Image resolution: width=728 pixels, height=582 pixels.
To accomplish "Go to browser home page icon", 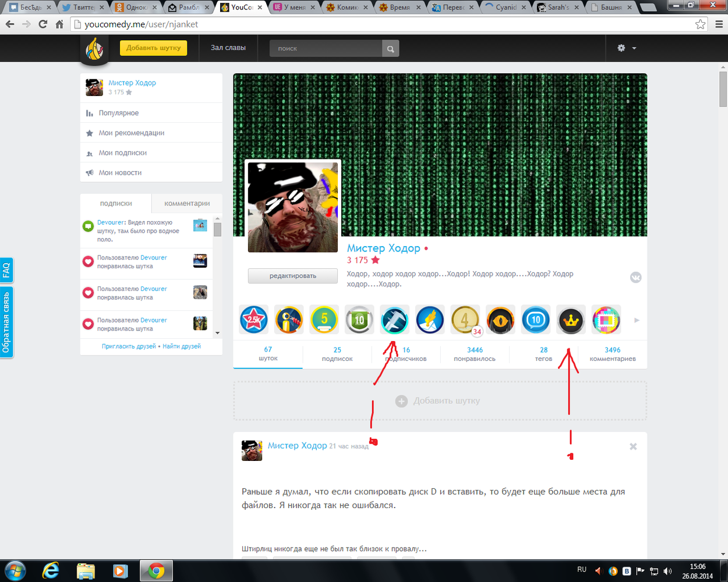I will point(59,24).
